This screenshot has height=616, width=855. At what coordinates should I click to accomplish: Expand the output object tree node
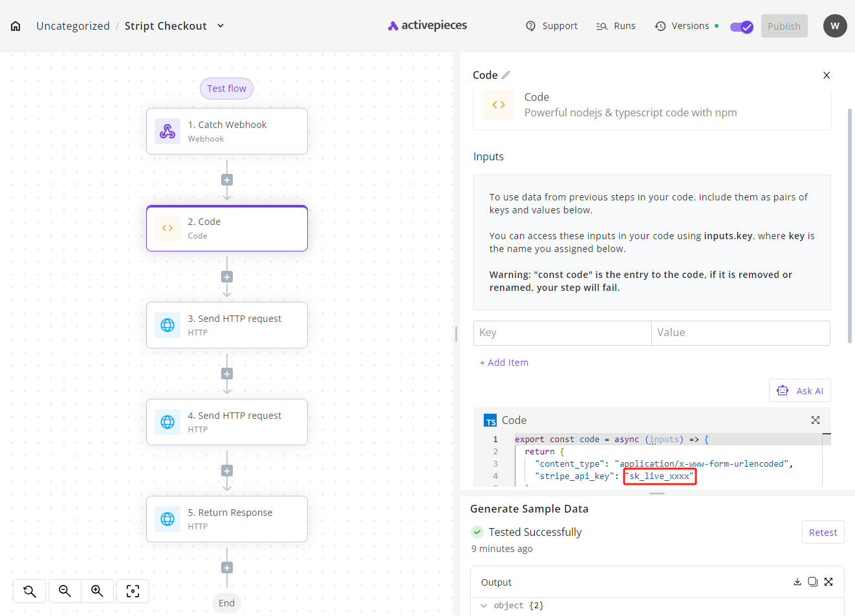pos(484,606)
